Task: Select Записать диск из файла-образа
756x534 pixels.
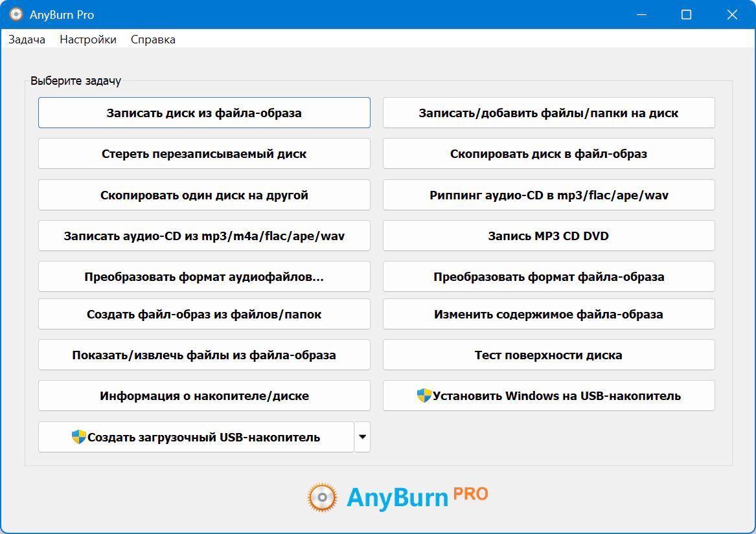Action: [205, 113]
